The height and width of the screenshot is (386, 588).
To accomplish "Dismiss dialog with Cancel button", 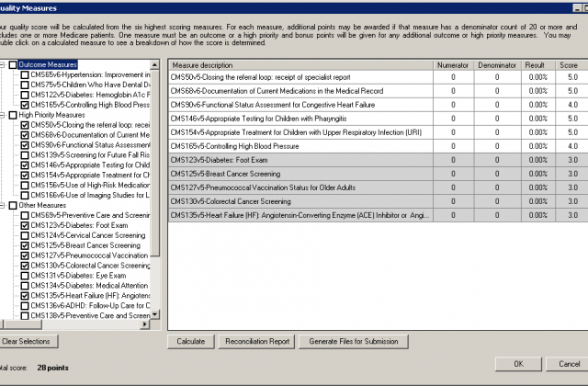I will click(568, 364).
